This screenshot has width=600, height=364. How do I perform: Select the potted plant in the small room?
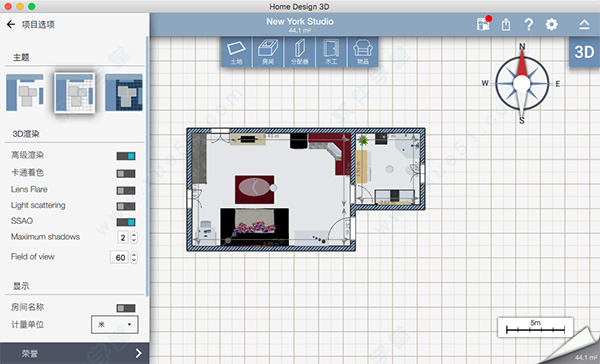tap(363, 140)
